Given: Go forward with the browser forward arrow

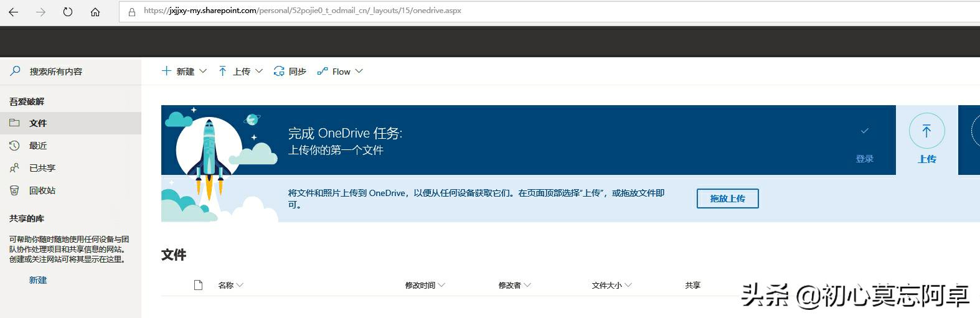Looking at the screenshot, I should coord(40,12).
